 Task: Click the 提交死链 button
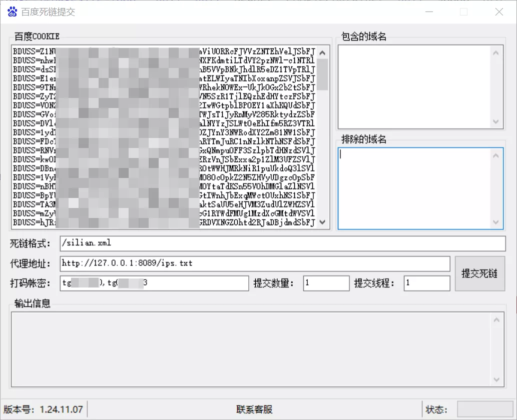click(480, 273)
